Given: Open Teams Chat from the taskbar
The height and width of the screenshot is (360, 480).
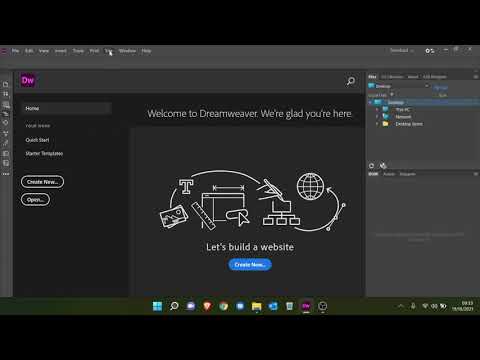Looking at the screenshot, I should pyautogui.click(x=191, y=306).
